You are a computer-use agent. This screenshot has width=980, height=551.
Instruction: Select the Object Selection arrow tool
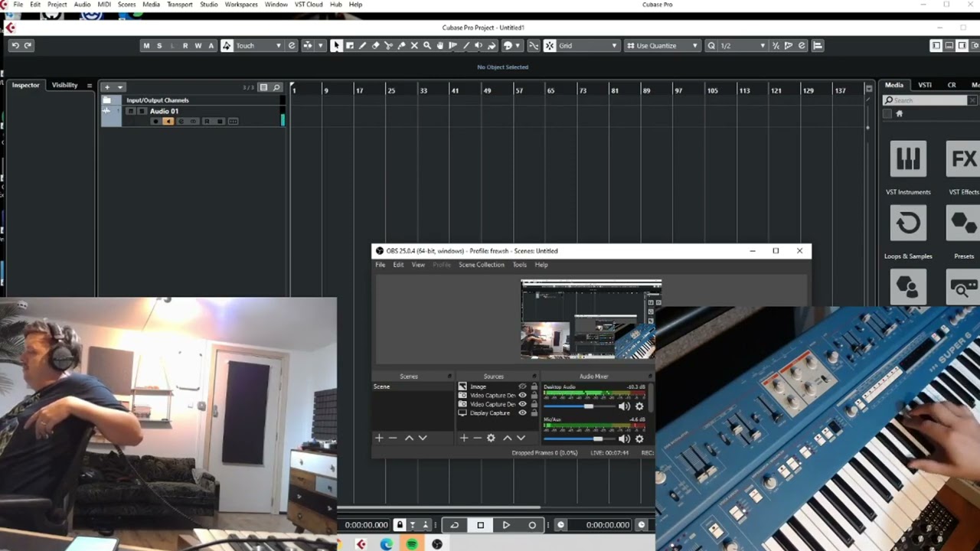click(x=336, y=46)
